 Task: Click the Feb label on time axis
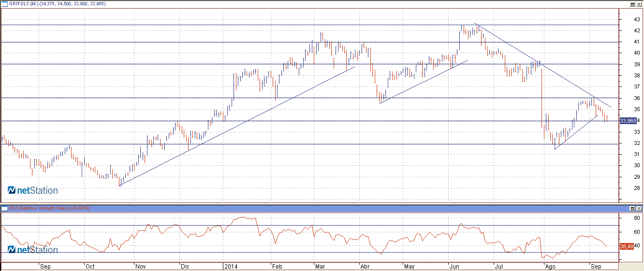[277, 266]
